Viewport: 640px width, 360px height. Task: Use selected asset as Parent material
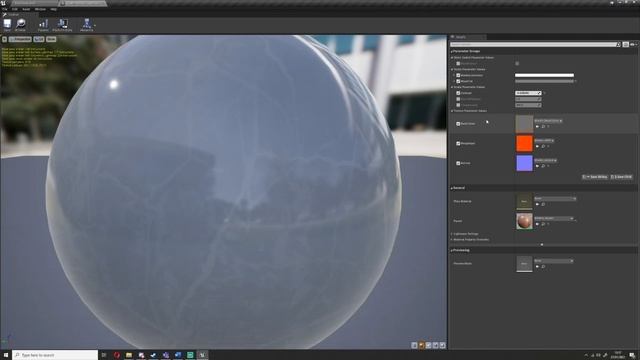(x=537, y=224)
